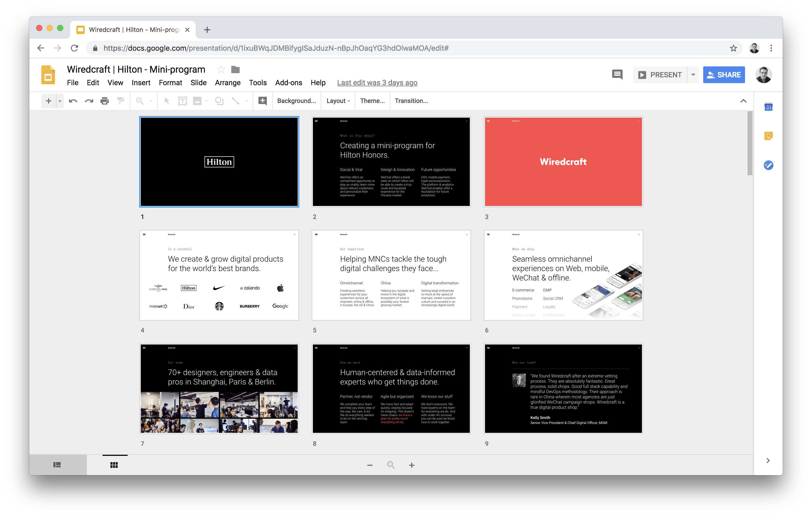Click the Google Slides home logo
This screenshot has height=517, width=812.
[x=48, y=74]
